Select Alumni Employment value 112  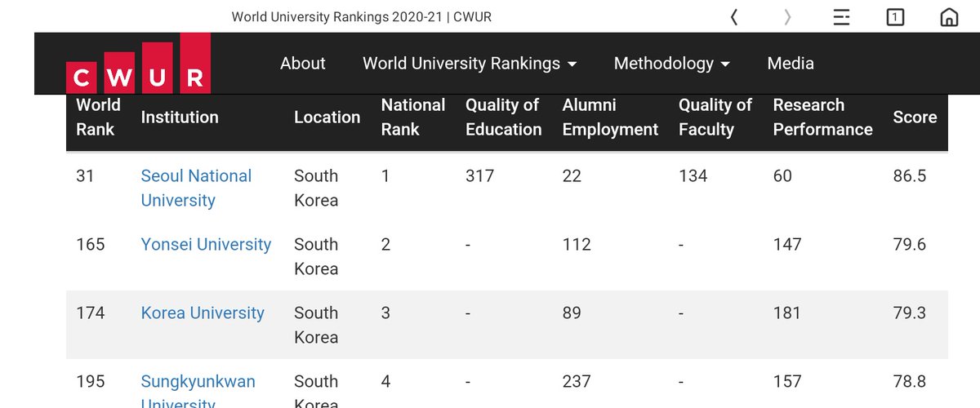[x=577, y=244]
